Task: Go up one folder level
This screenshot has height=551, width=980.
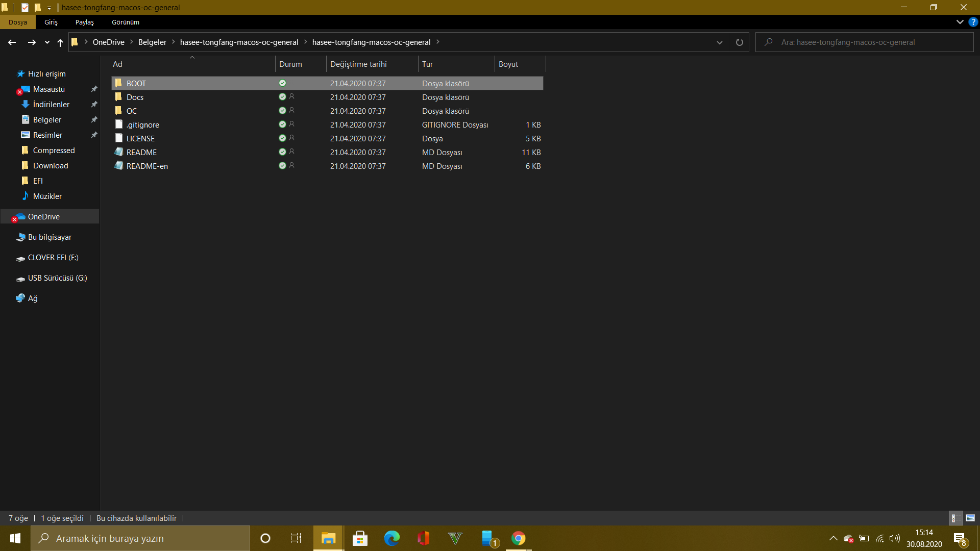Action: (60, 42)
